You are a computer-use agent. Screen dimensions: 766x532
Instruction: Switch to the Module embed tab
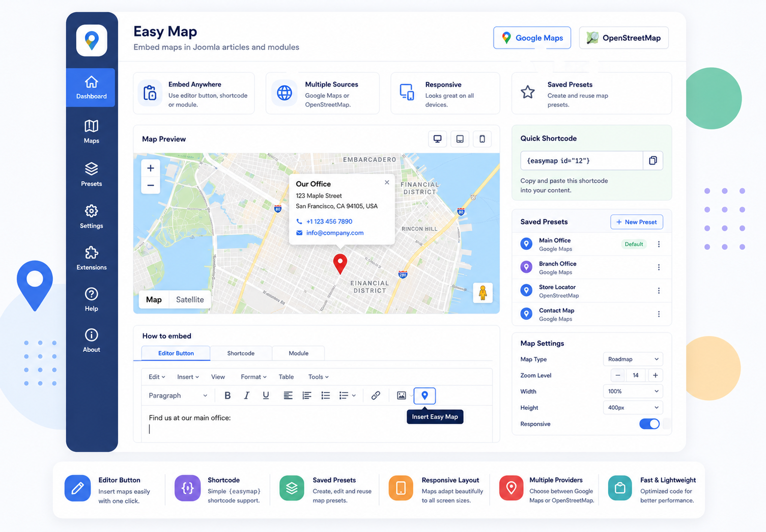[x=299, y=353]
